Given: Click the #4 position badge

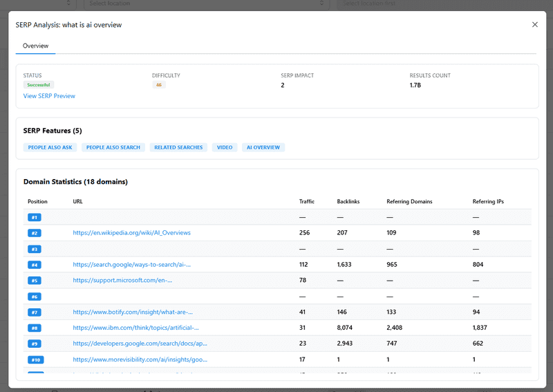Looking at the screenshot, I should click(35, 265).
